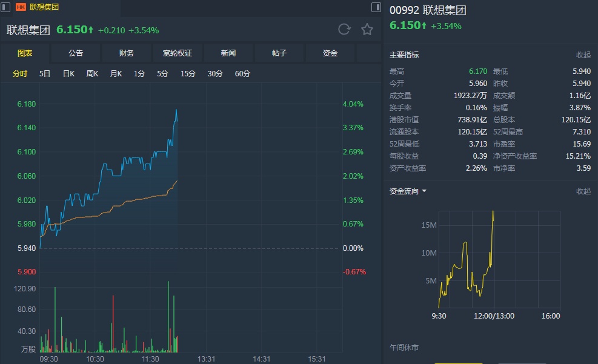Screen dimensions: 598x364
Task: Click the yellow capital flow line peak
Action: (493, 211)
